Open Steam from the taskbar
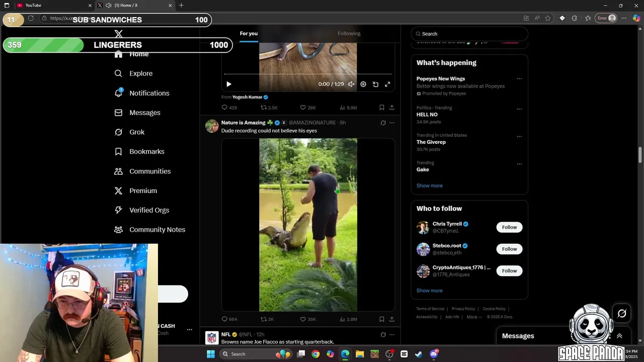The height and width of the screenshot is (362, 644). pos(419,354)
